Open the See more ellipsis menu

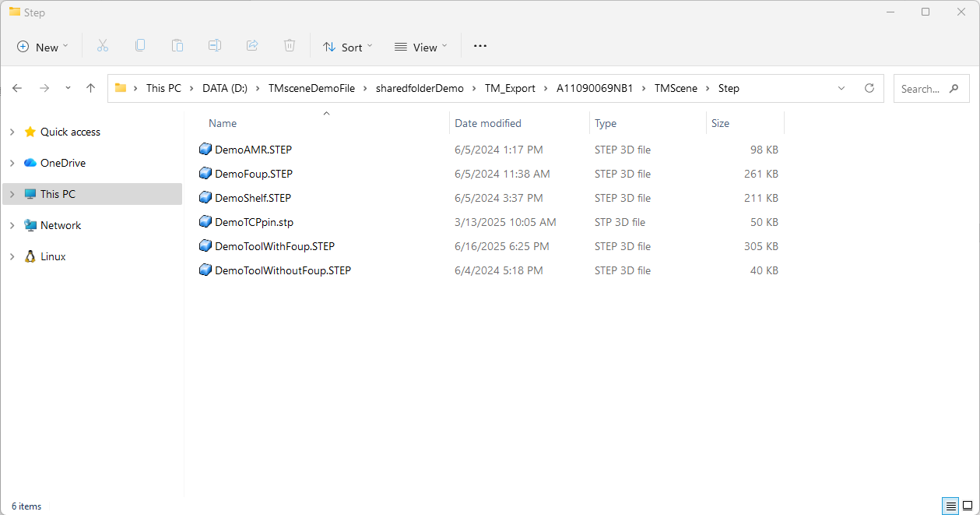[x=480, y=46]
